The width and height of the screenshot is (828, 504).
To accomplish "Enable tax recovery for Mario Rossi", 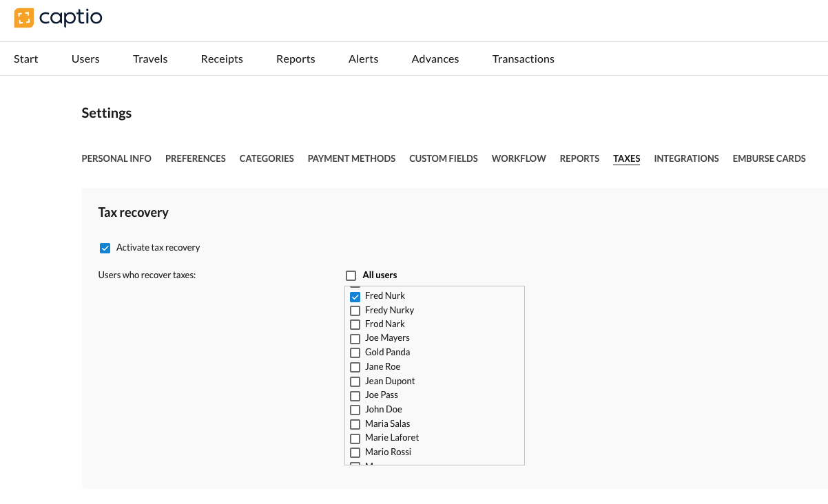I will pyautogui.click(x=355, y=453).
